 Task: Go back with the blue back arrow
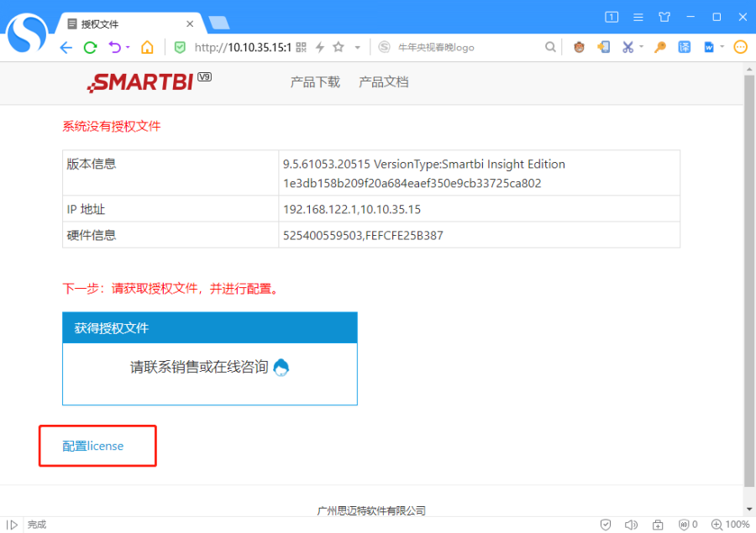click(66, 47)
